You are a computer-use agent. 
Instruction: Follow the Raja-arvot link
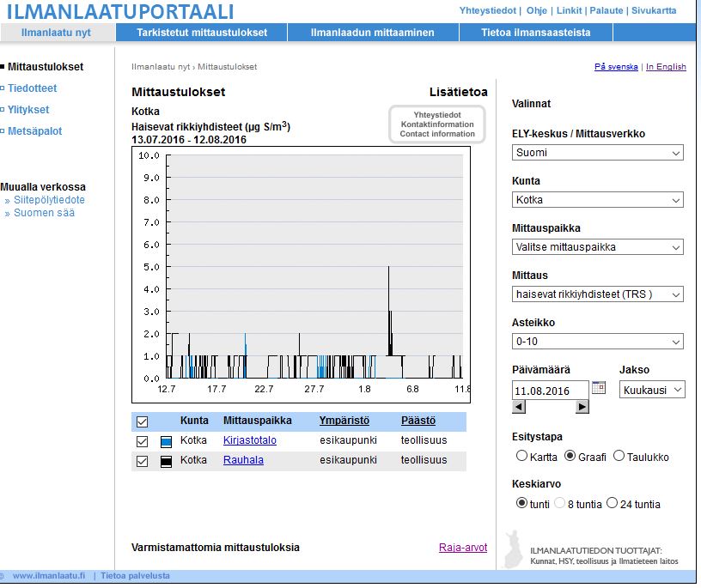[x=463, y=548]
